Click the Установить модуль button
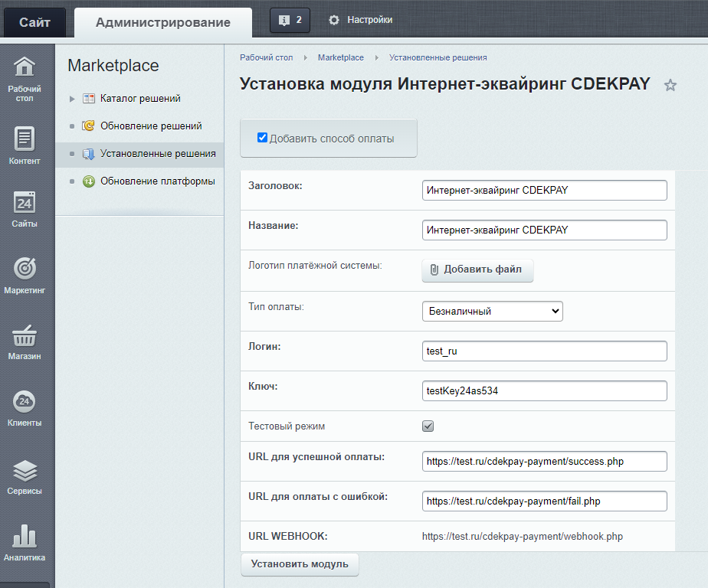 point(300,564)
